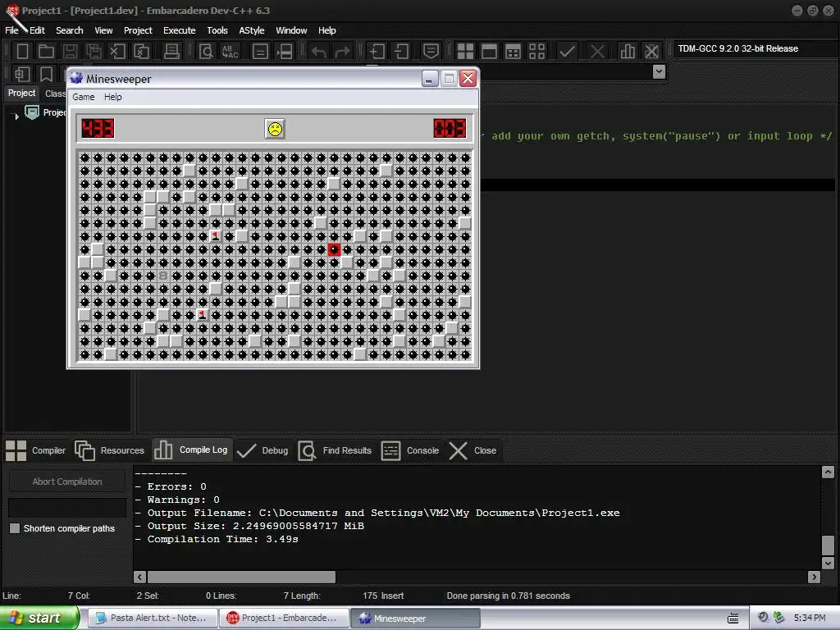Open the Execute menu
The height and width of the screenshot is (630, 840).
pos(180,30)
